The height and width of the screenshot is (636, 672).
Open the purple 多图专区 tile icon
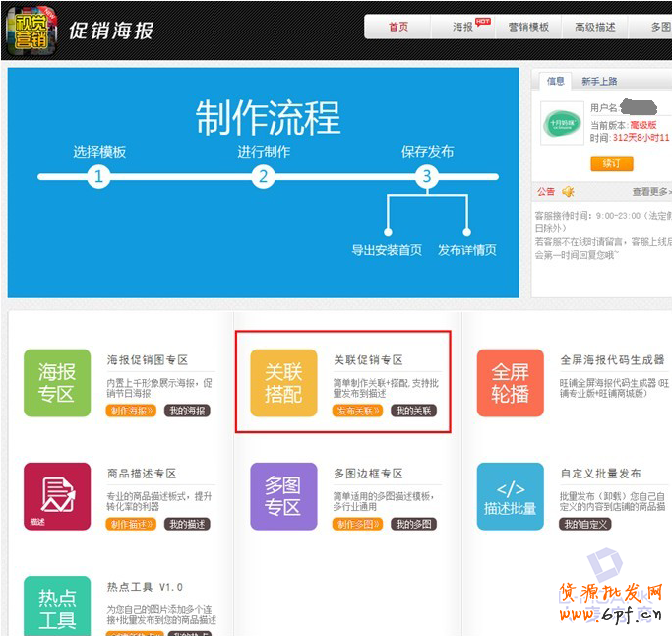pos(283,496)
